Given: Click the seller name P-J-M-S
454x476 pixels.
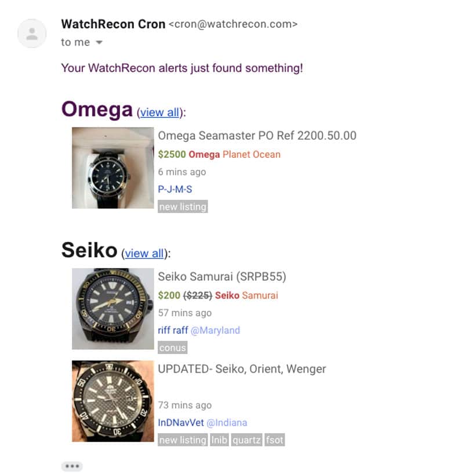Looking at the screenshot, I should pyautogui.click(x=175, y=189).
